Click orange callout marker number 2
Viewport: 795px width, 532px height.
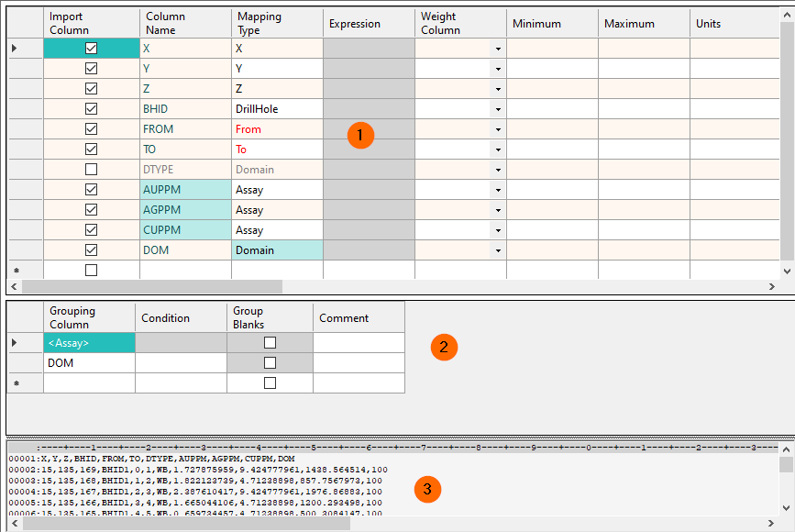point(444,348)
